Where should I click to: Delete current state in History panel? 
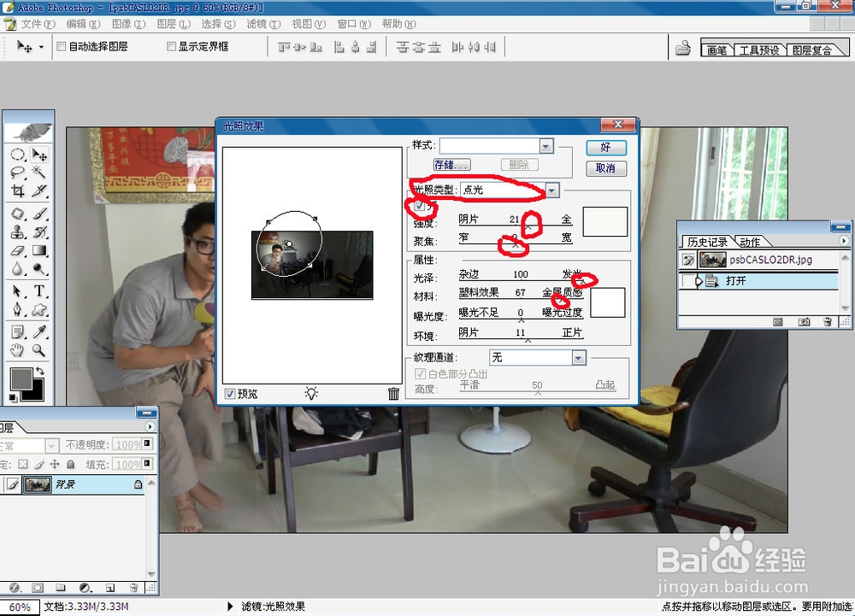[x=828, y=322]
